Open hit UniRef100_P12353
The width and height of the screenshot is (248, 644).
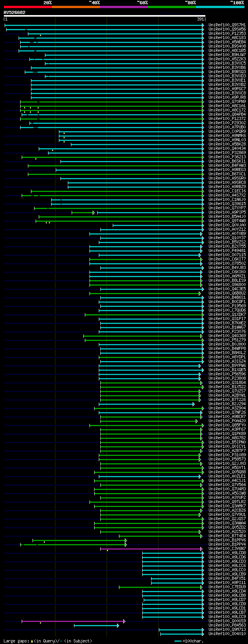[x=227, y=33]
